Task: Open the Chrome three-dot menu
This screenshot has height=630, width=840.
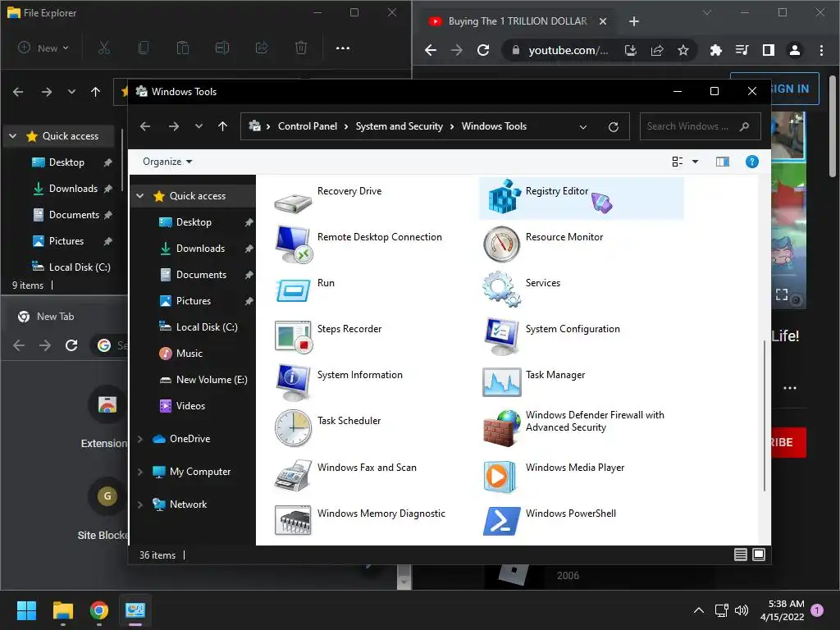Action: [x=821, y=50]
